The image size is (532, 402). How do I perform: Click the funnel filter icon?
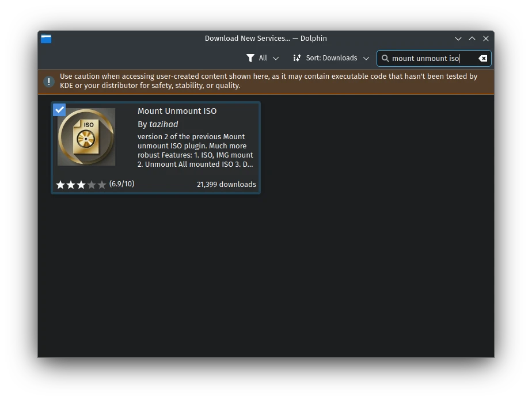tap(250, 58)
